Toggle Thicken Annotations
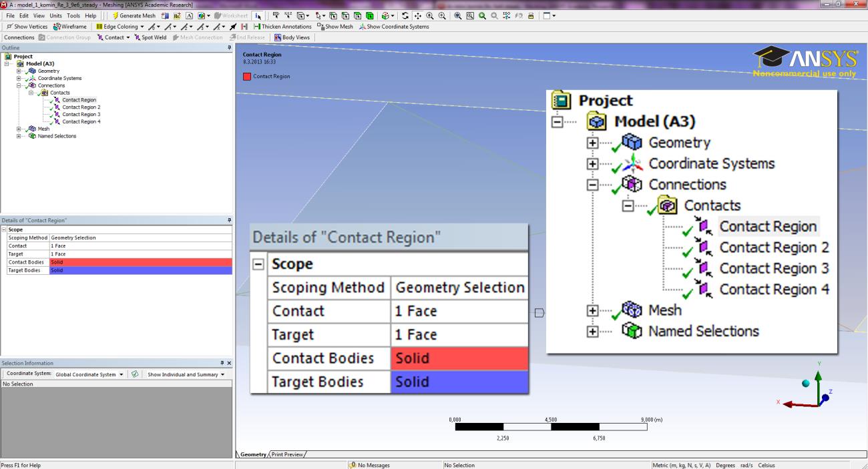 [x=282, y=27]
